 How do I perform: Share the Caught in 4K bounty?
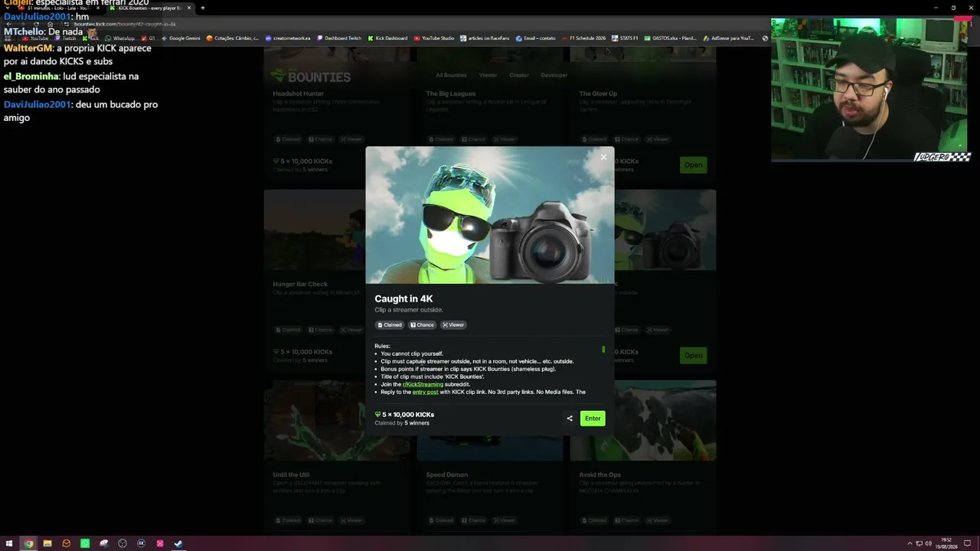[570, 419]
